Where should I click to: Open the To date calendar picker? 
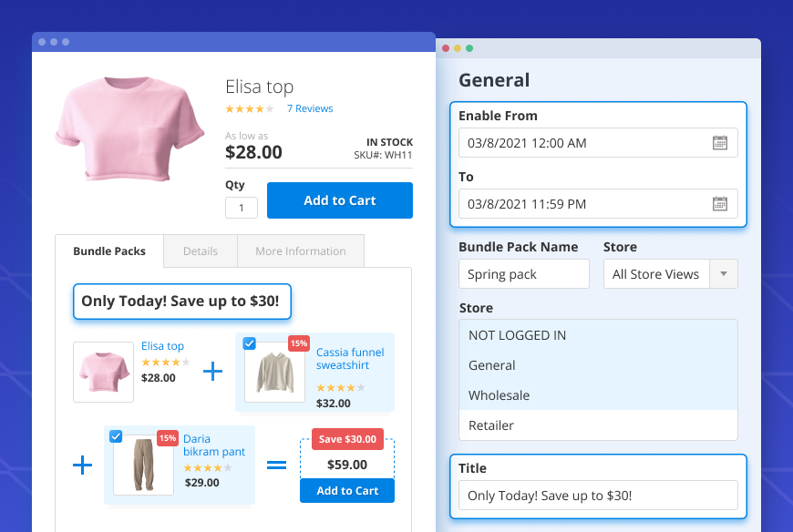point(719,204)
